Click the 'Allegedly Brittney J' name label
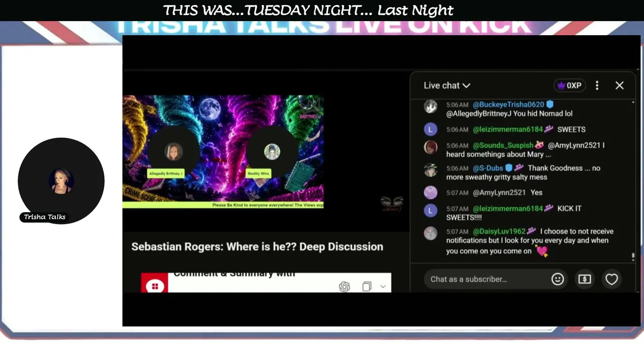 pyautogui.click(x=166, y=173)
